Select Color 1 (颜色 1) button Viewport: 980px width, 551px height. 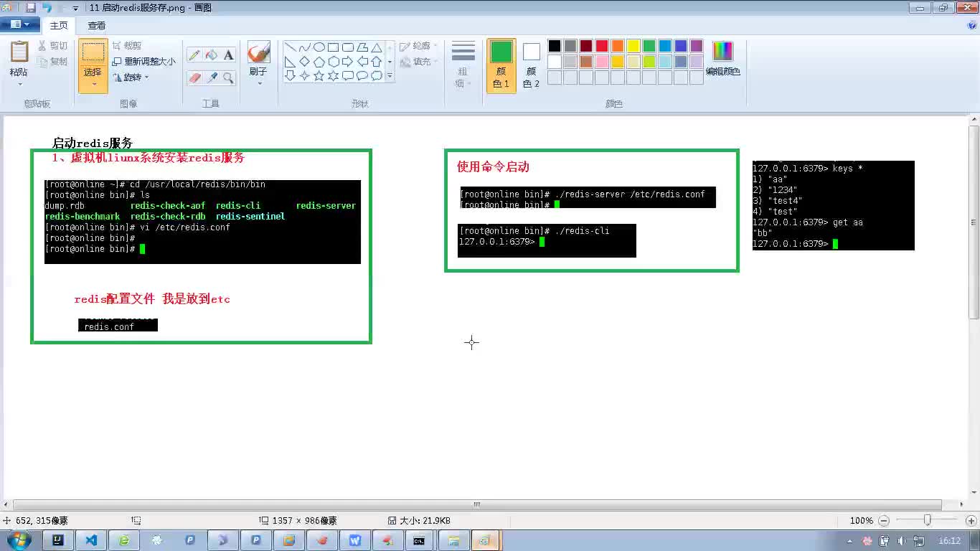pyautogui.click(x=501, y=65)
